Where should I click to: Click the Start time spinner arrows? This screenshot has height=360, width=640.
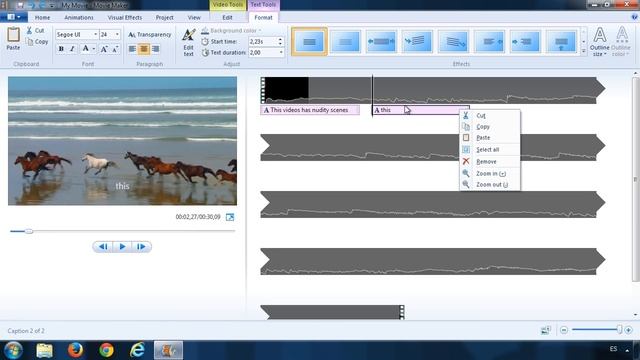click(280, 42)
